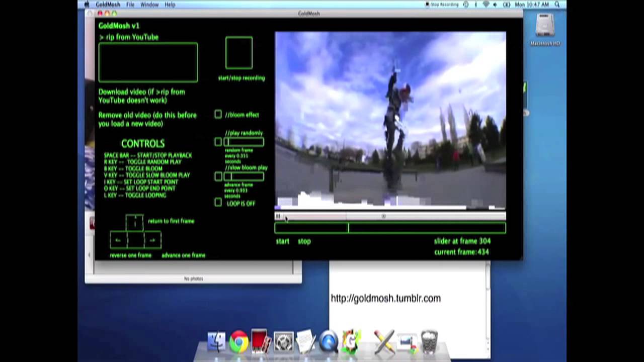644x362 pixels.
Task: Click the green frame slider bar
Action: 390,228
